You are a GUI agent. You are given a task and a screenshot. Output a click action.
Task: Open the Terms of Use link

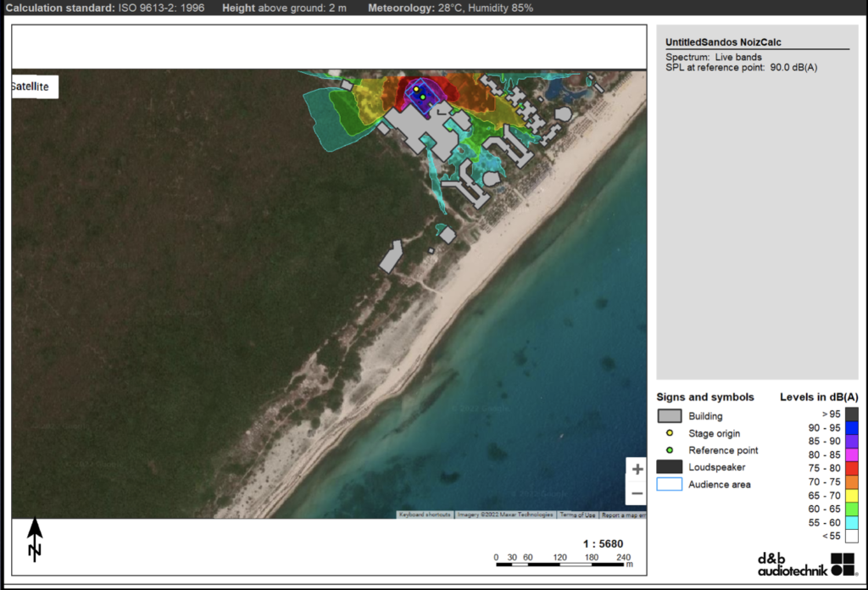coord(576,515)
